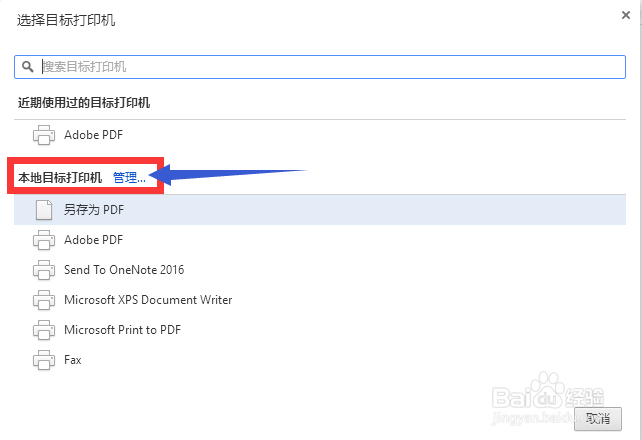The width and height of the screenshot is (642, 440).
Task: Click the Fax printer icon
Action: pos(44,360)
